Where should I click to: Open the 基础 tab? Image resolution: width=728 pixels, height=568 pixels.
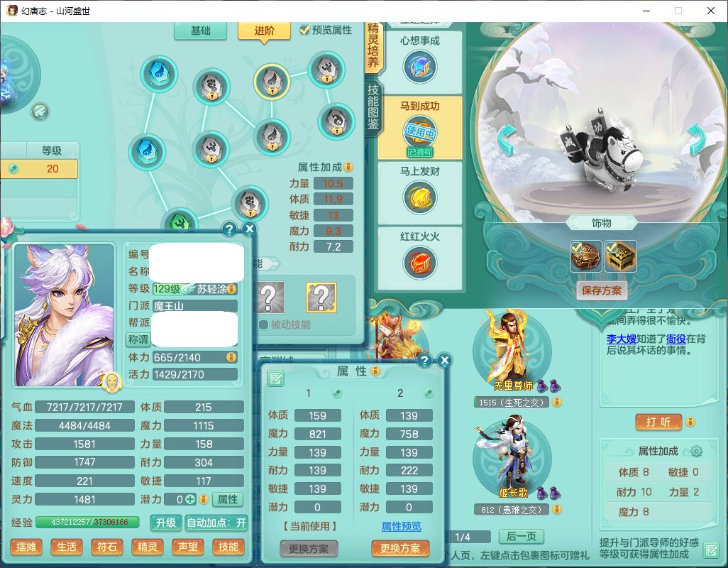coord(201,31)
